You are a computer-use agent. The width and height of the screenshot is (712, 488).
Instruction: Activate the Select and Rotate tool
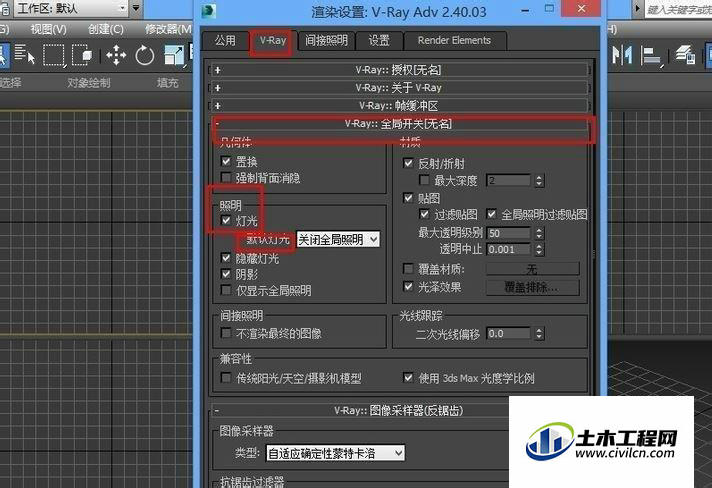pyautogui.click(x=144, y=55)
